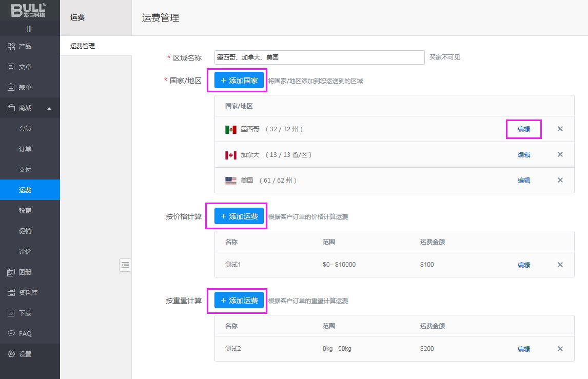
Task: Select 税费 in the 商城 submenu
Action: tap(25, 211)
